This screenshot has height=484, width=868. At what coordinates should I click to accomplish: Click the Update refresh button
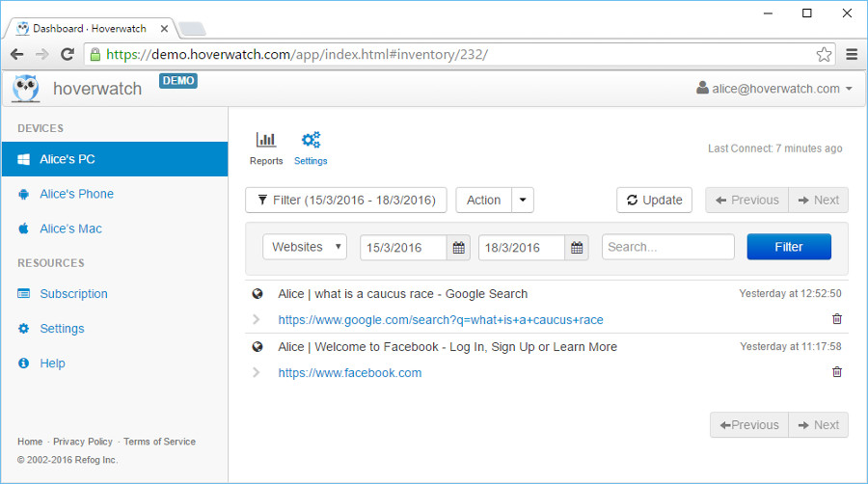click(x=654, y=200)
